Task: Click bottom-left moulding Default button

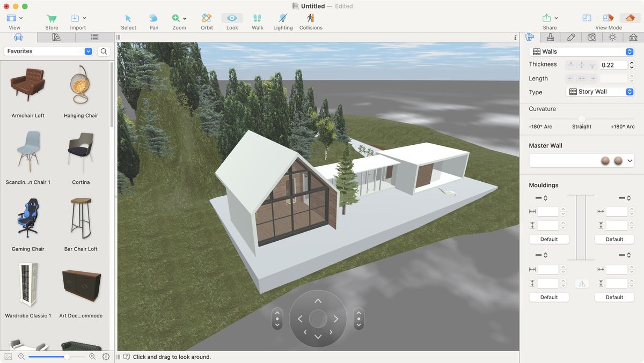Action: click(549, 297)
